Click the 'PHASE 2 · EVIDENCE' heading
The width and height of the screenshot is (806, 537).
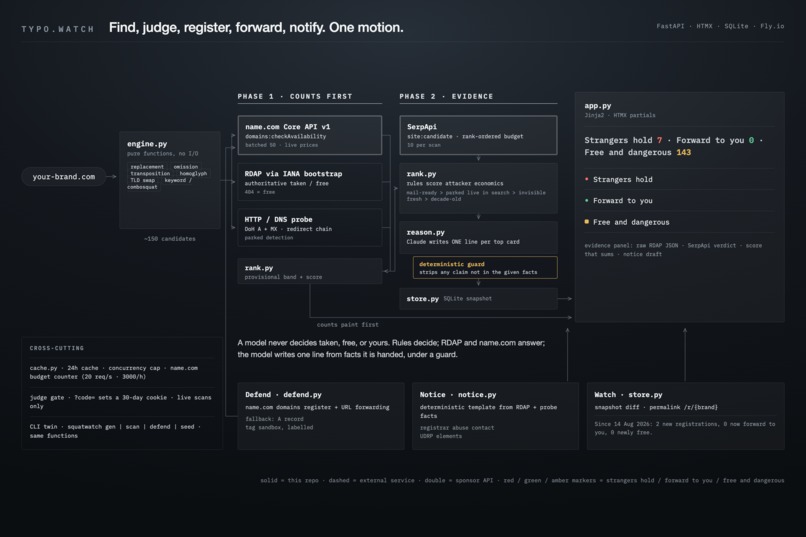coord(446,96)
